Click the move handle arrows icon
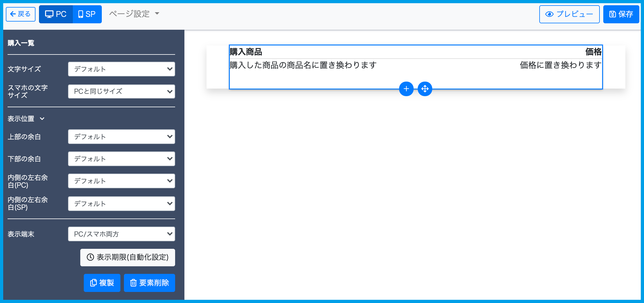This screenshot has height=303, width=644. coord(425,89)
